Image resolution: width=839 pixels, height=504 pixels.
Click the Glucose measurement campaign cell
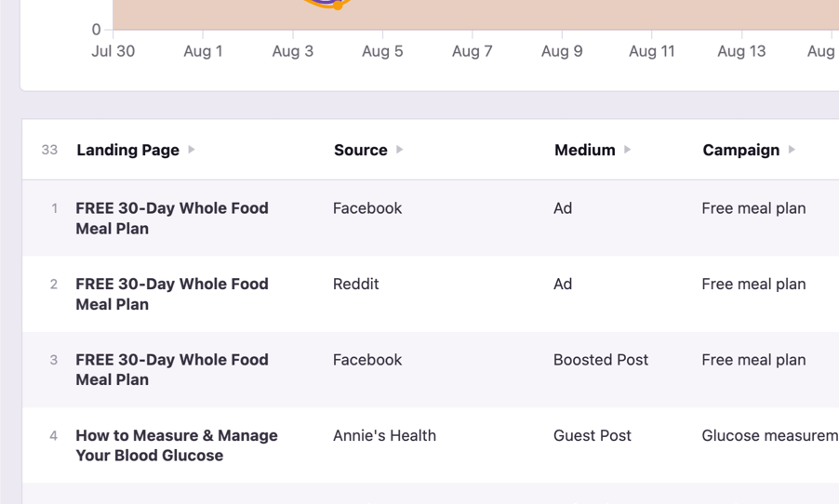click(x=769, y=435)
